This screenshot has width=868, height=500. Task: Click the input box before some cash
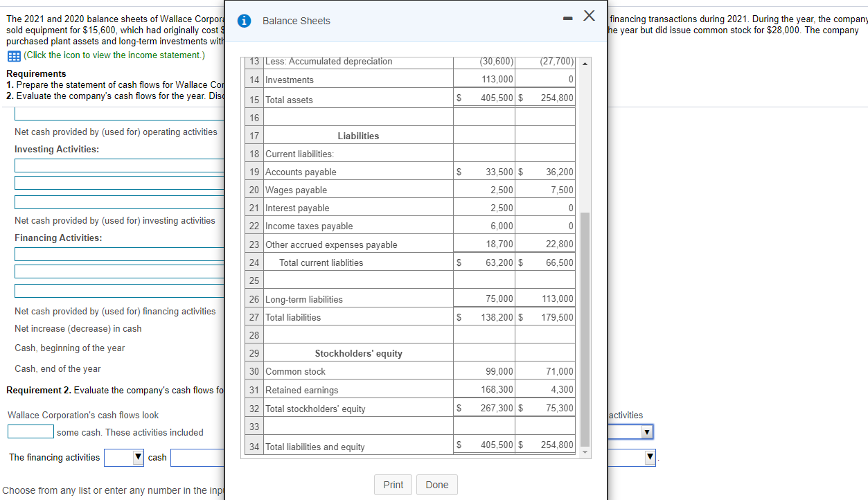30,431
